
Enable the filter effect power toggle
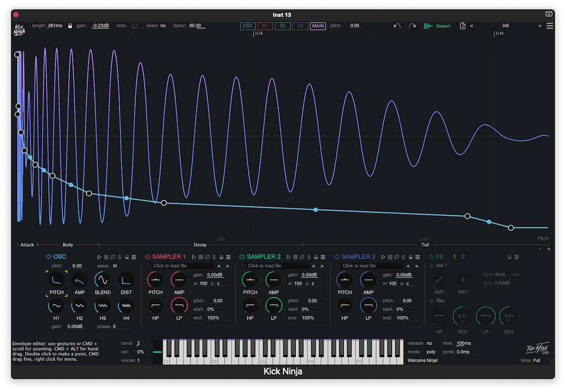point(431,301)
